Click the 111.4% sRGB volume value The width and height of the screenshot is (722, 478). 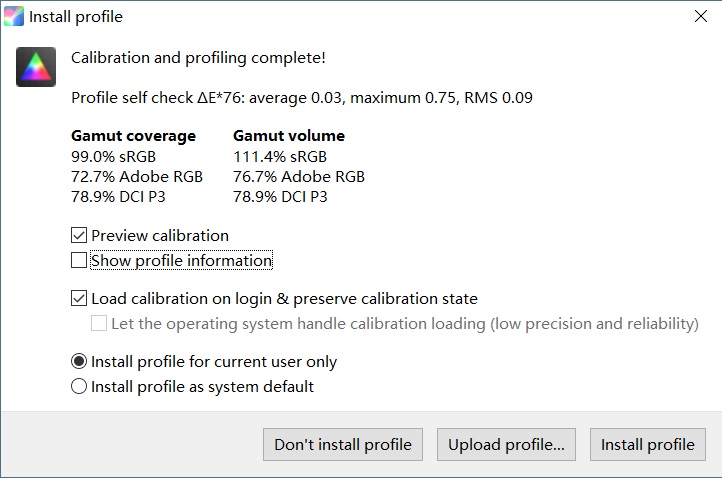pos(280,156)
